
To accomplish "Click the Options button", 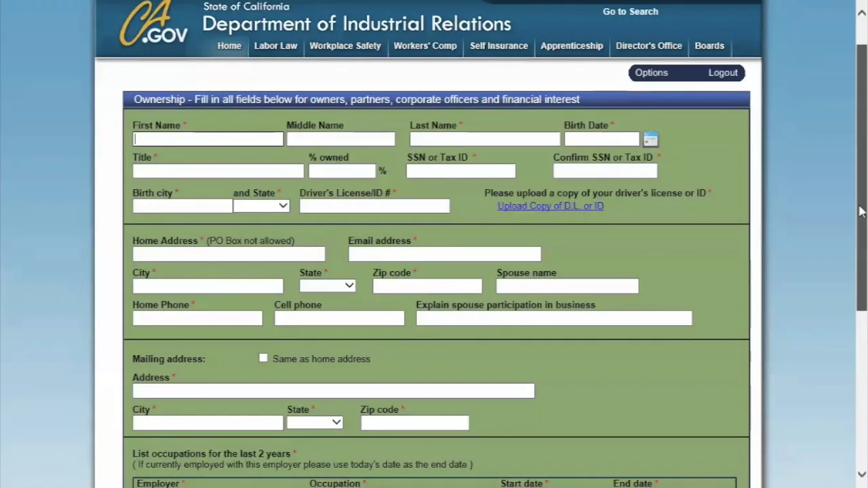I will (652, 73).
